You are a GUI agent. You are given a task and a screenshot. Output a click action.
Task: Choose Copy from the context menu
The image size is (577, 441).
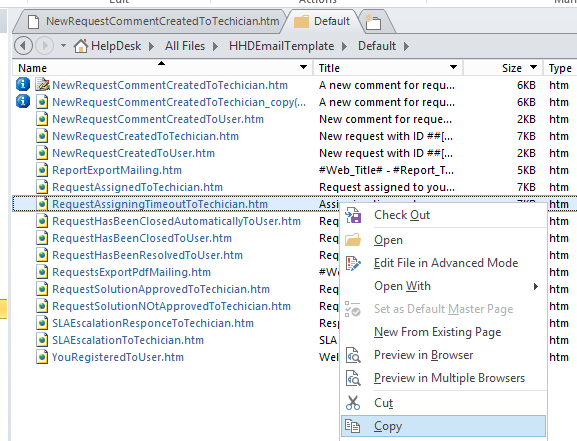point(443,426)
